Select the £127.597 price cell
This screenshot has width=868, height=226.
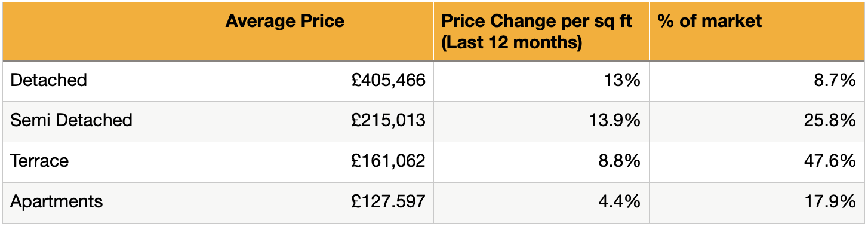coord(326,203)
